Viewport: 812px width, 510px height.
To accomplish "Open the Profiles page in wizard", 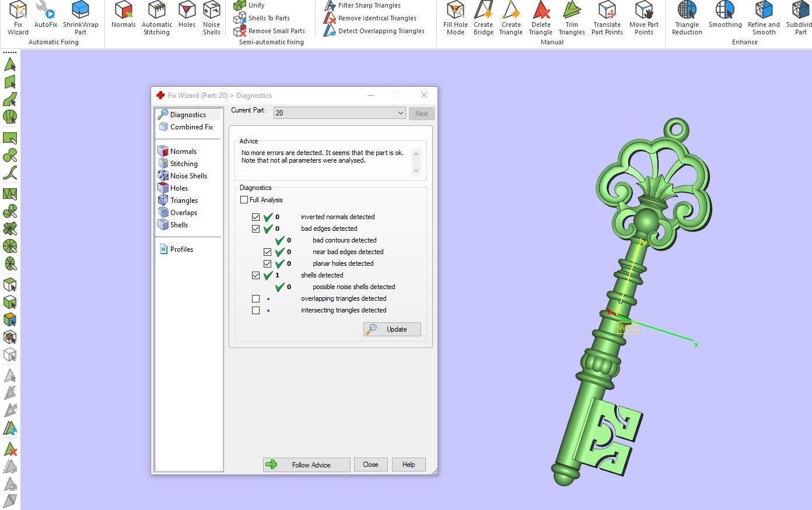I will 181,249.
